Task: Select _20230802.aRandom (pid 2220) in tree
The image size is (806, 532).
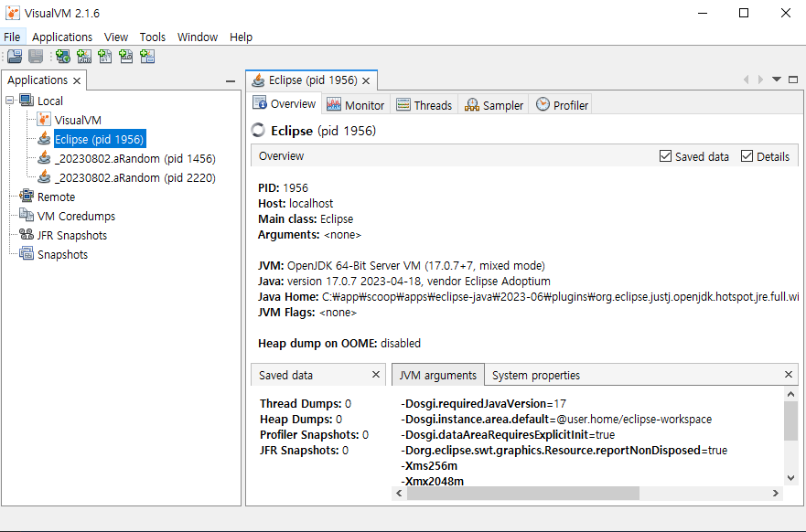Action: point(135,177)
